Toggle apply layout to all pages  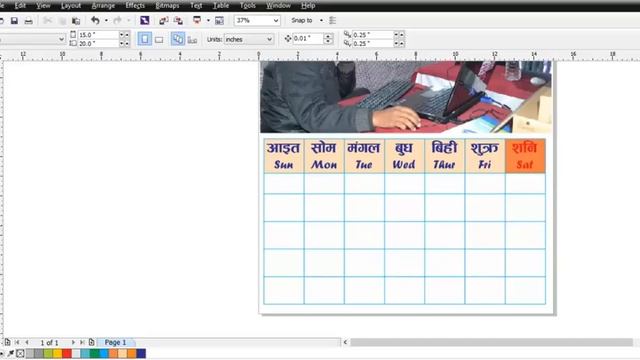(178, 39)
